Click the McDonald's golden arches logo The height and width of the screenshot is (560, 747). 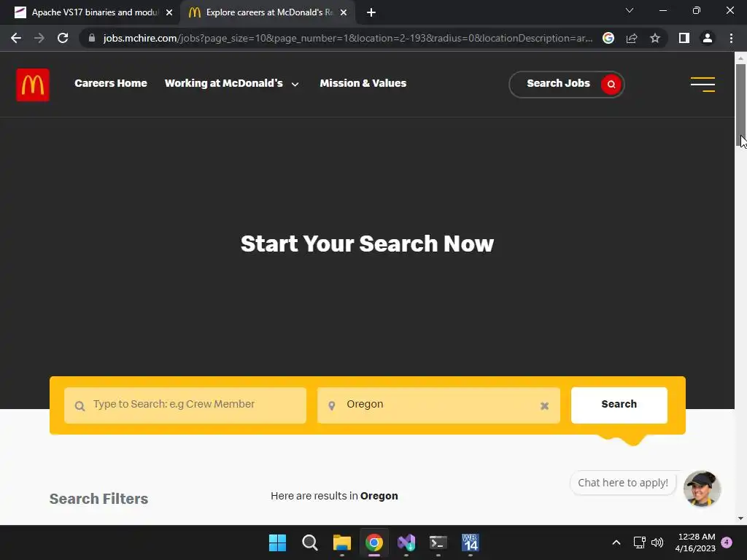pyautogui.click(x=32, y=85)
